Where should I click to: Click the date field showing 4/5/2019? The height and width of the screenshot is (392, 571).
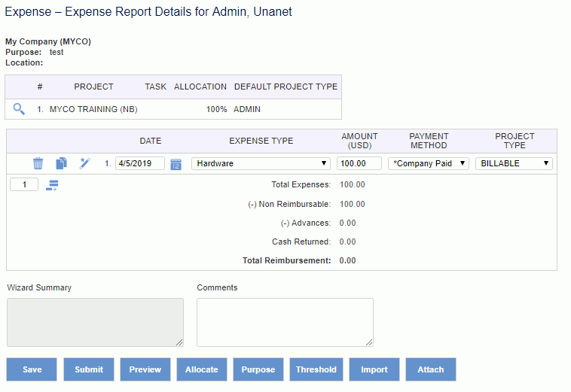(x=140, y=163)
